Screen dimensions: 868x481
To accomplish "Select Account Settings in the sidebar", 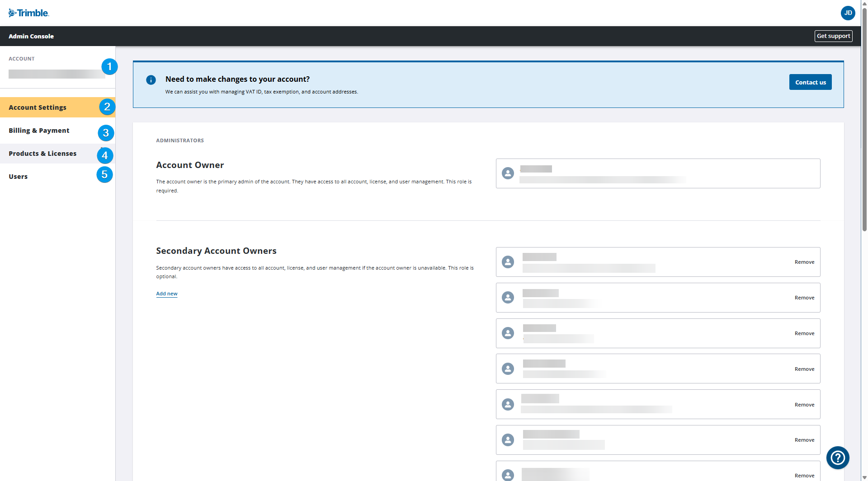I will (38, 107).
